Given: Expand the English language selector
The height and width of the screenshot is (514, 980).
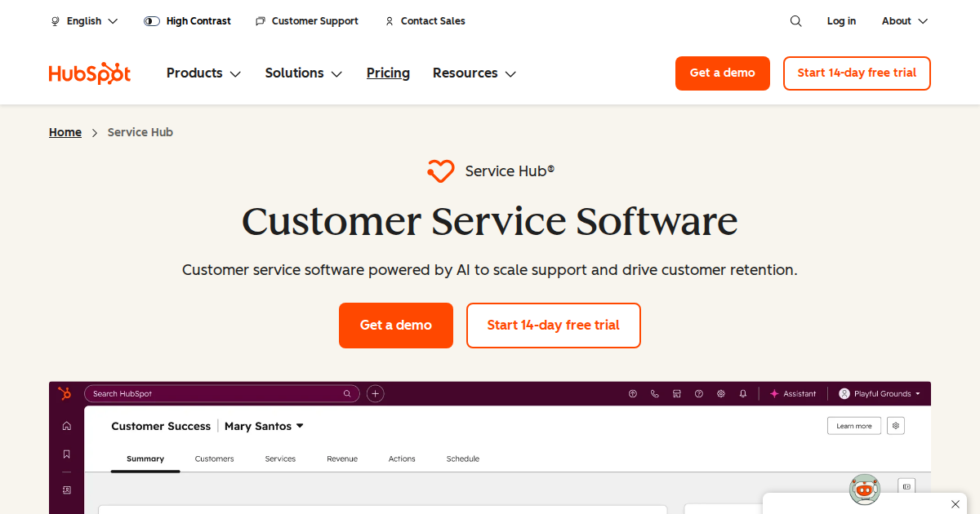Looking at the screenshot, I should tap(84, 21).
